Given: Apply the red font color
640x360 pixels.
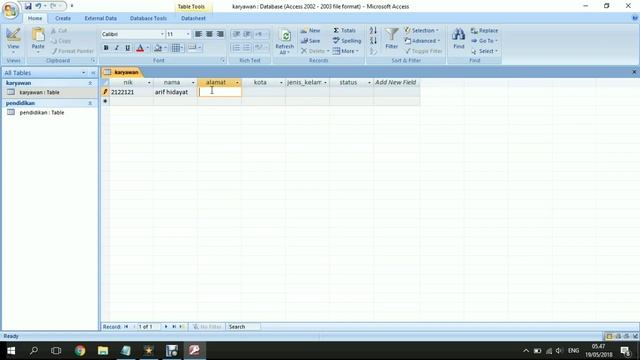Looking at the screenshot, I should click(140, 48).
